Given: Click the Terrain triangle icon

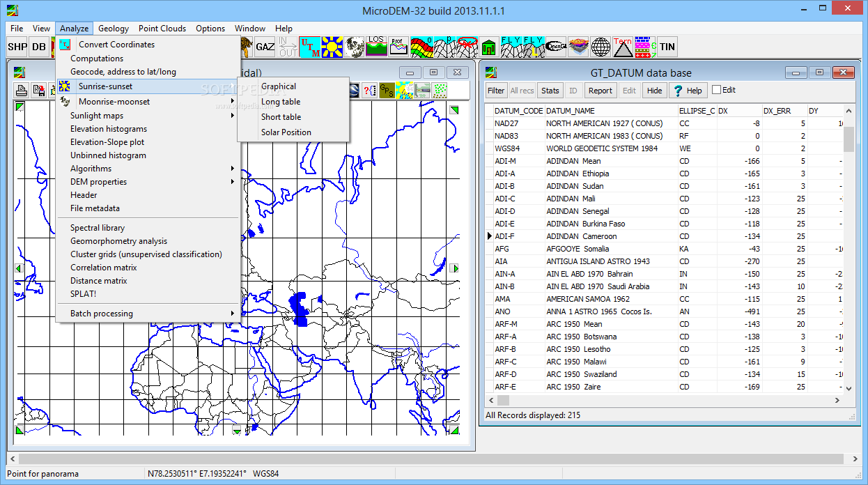Looking at the screenshot, I should point(623,47).
